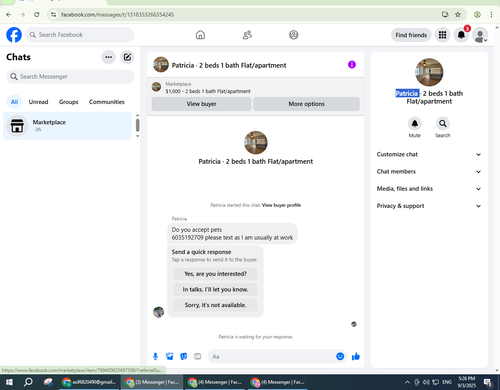Choose a sticker icon in composer
Viewport: 500px width, 390px height.
(x=184, y=356)
